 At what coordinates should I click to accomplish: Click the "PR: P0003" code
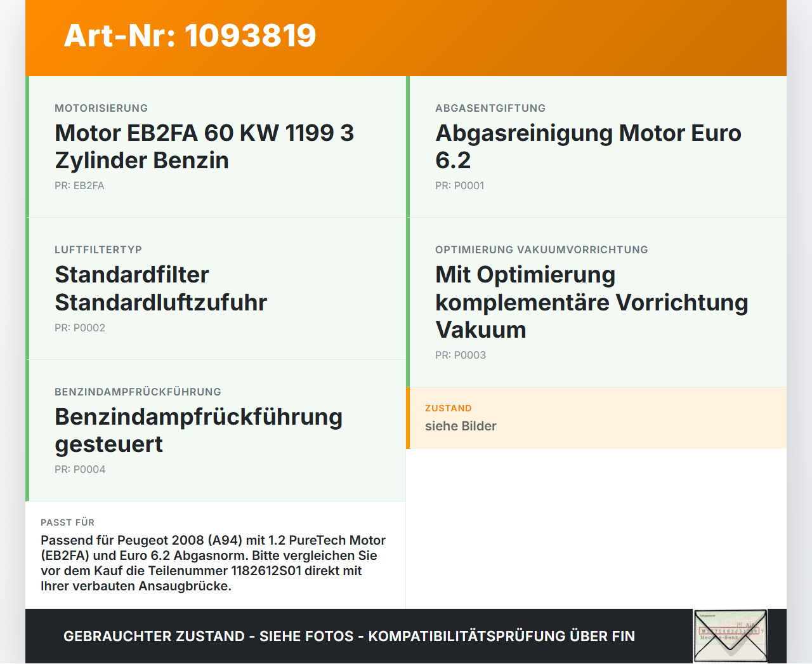(x=461, y=355)
